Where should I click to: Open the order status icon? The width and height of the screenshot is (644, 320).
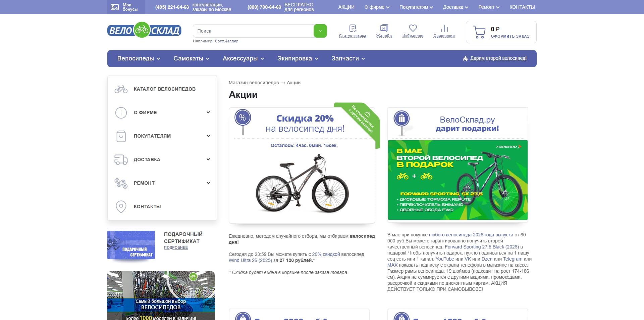pos(353,28)
